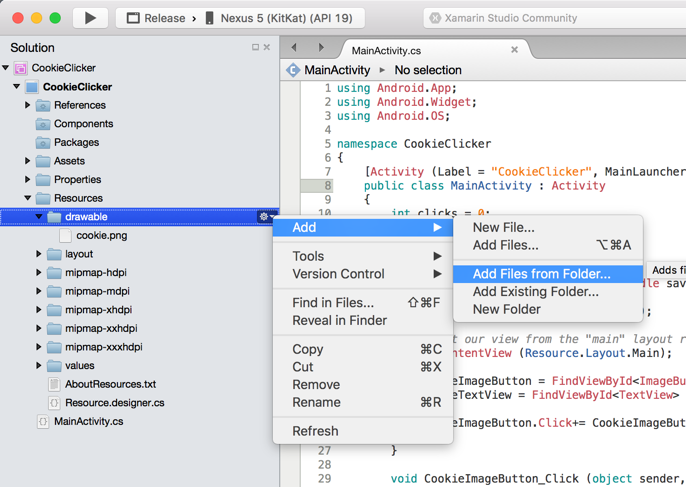Screen dimensions: 686x487
Task: Click the Solution pad auto-hide icon
Action: [x=255, y=48]
